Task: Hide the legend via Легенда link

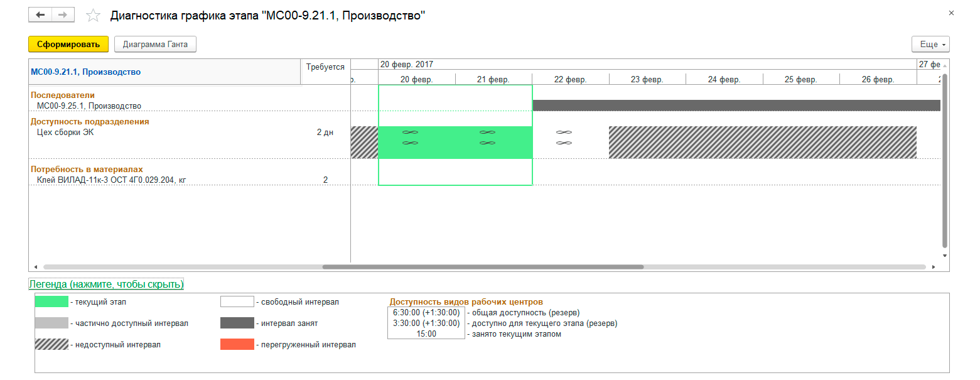Action: pyautogui.click(x=106, y=285)
